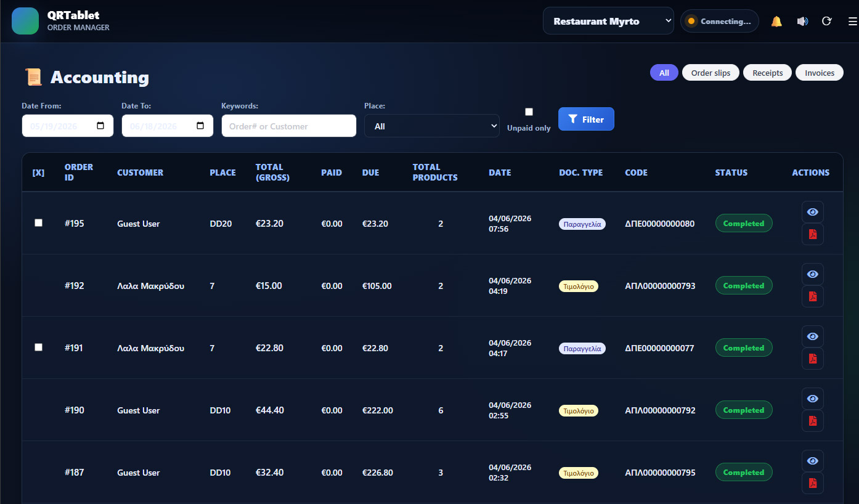Click the Accounting scroll icon
Image resolution: width=859 pixels, height=504 pixels.
pyautogui.click(x=33, y=77)
